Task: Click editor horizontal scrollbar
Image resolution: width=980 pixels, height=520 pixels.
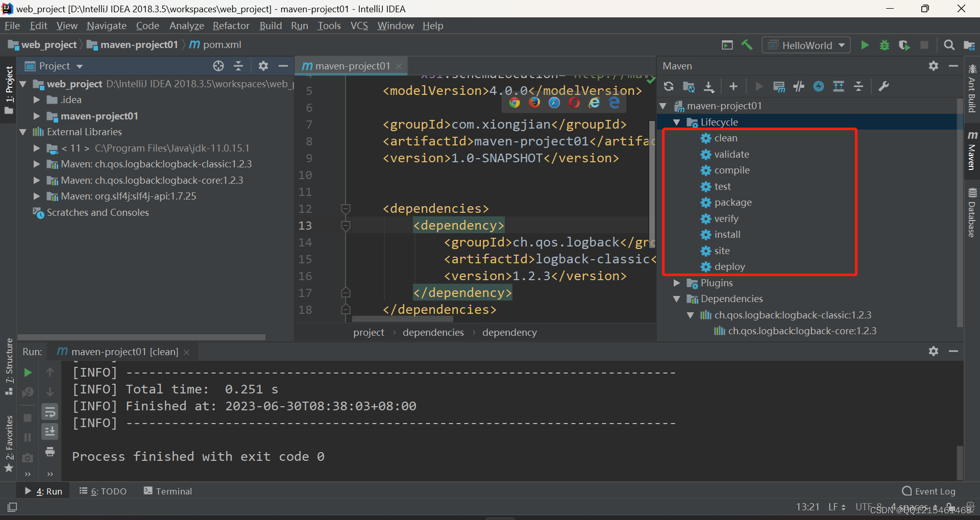Action: coord(403,319)
